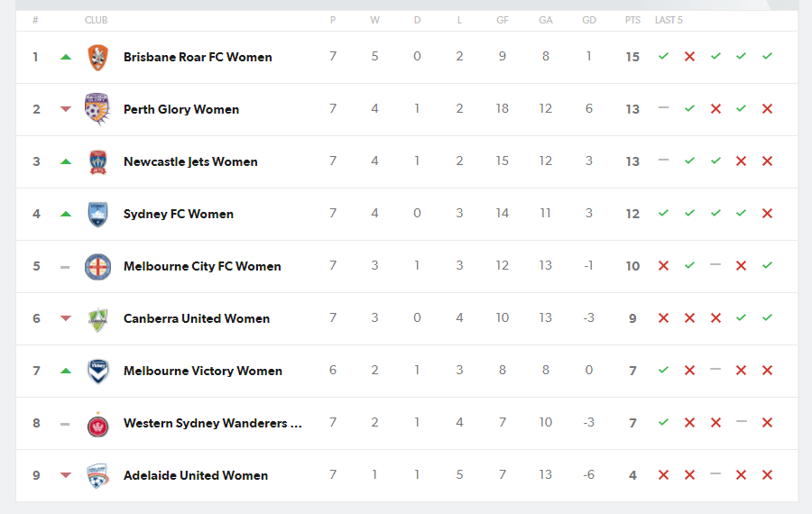This screenshot has height=514, width=812.
Task: Open the Adelaide United Women team link
Action: click(196, 476)
